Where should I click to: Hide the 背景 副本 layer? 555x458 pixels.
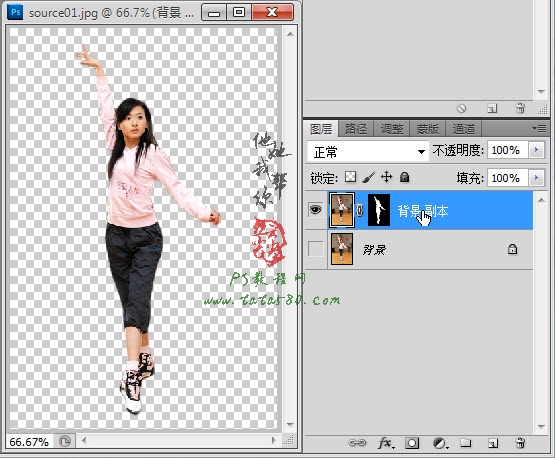(315, 210)
